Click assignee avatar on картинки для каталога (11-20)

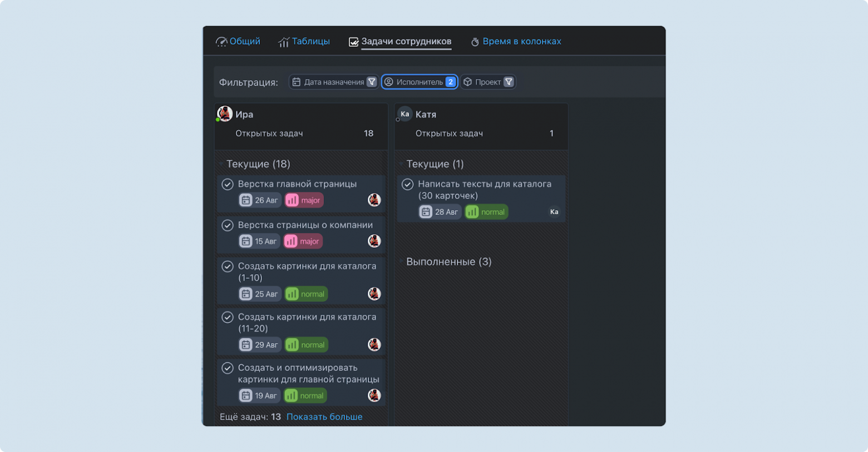click(x=374, y=345)
